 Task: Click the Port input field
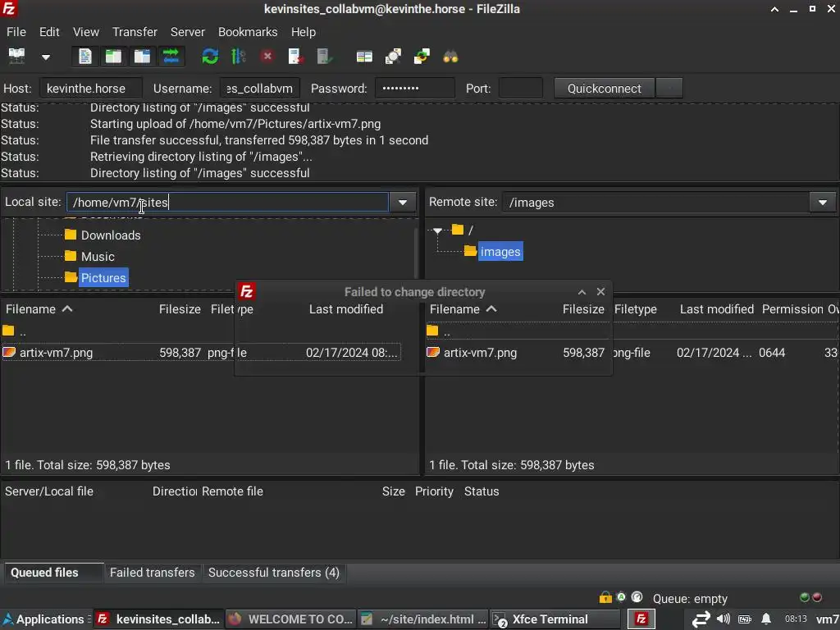(520, 89)
